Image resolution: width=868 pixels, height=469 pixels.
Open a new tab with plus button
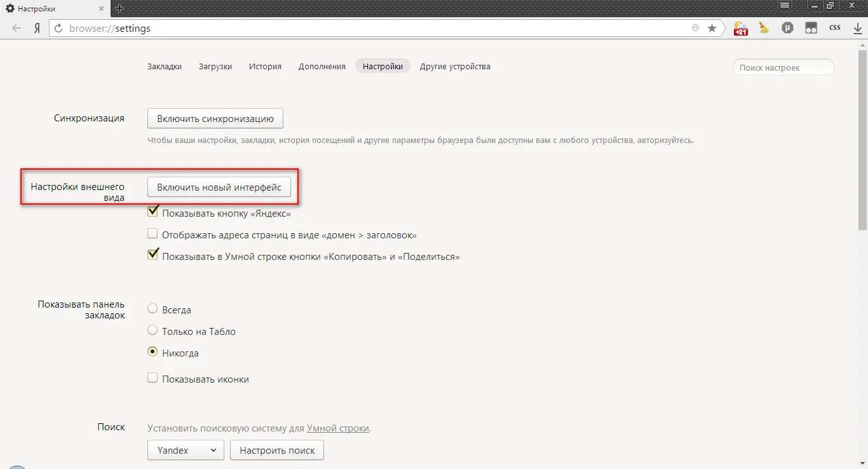point(119,8)
